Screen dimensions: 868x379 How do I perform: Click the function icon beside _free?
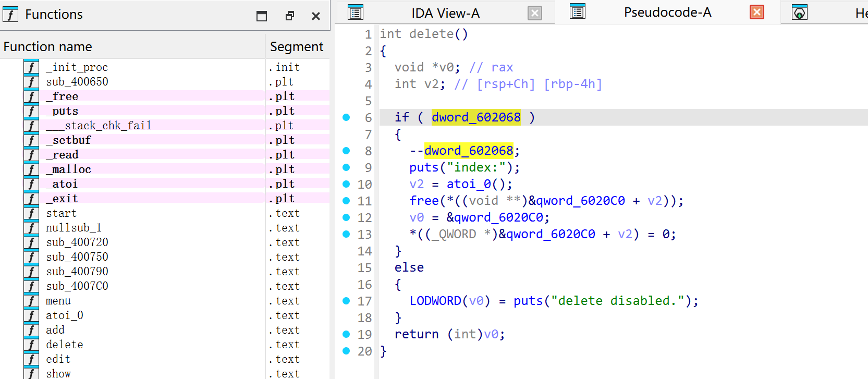31,96
